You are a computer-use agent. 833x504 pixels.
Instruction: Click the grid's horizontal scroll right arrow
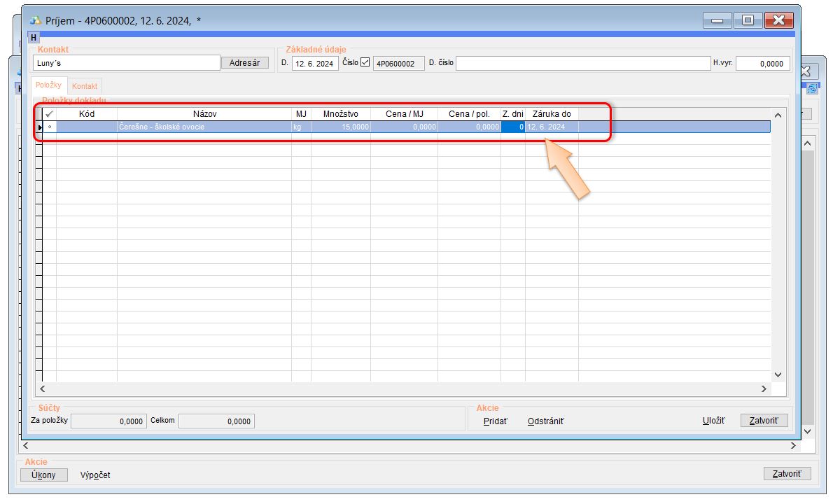[x=764, y=388]
